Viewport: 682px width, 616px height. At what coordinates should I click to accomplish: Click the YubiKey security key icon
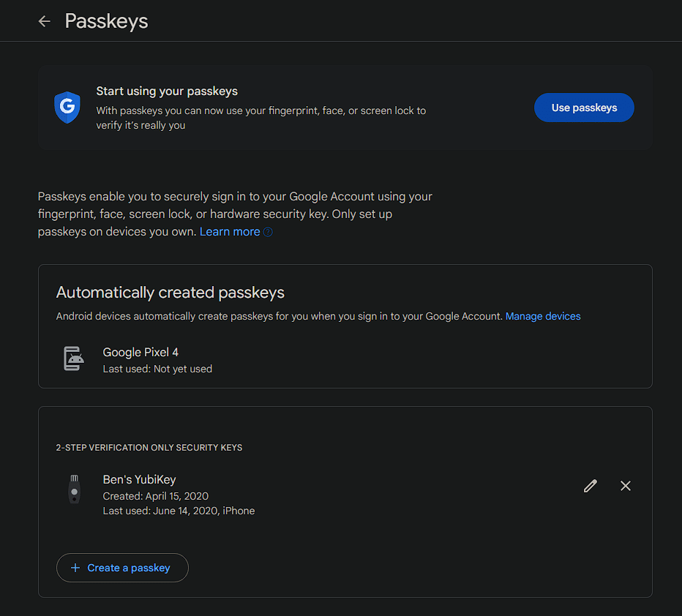75,489
